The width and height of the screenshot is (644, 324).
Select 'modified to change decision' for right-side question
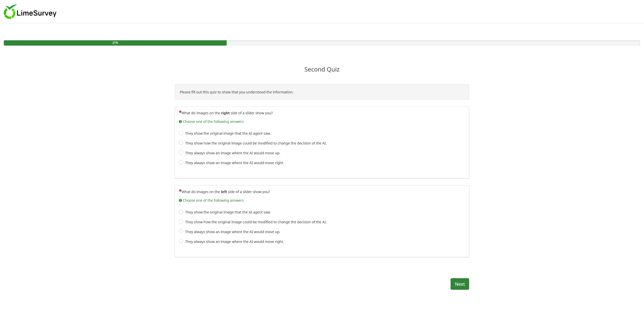(x=181, y=143)
